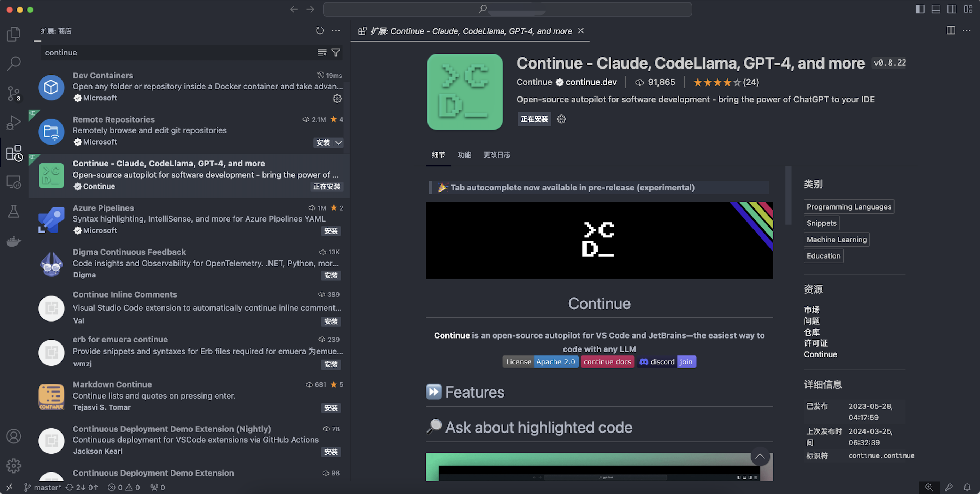The image size is (980, 494).
Task: Click the refresh icon in extensions panel
Action: [x=319, y=30]
